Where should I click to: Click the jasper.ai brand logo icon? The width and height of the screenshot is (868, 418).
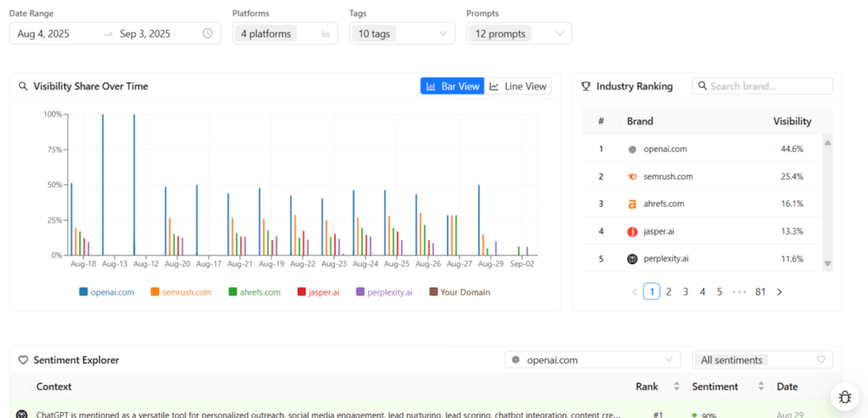coord(632,231)
